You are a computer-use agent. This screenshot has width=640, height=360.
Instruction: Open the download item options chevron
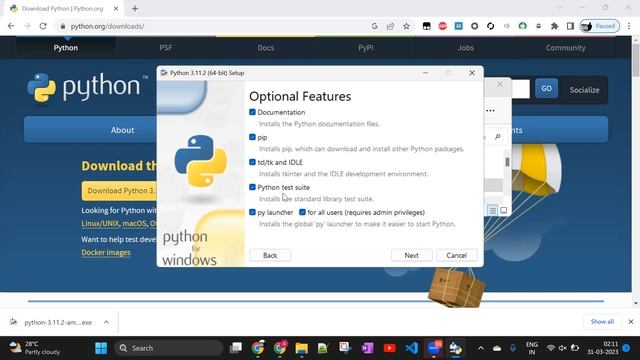pos(106,322)
